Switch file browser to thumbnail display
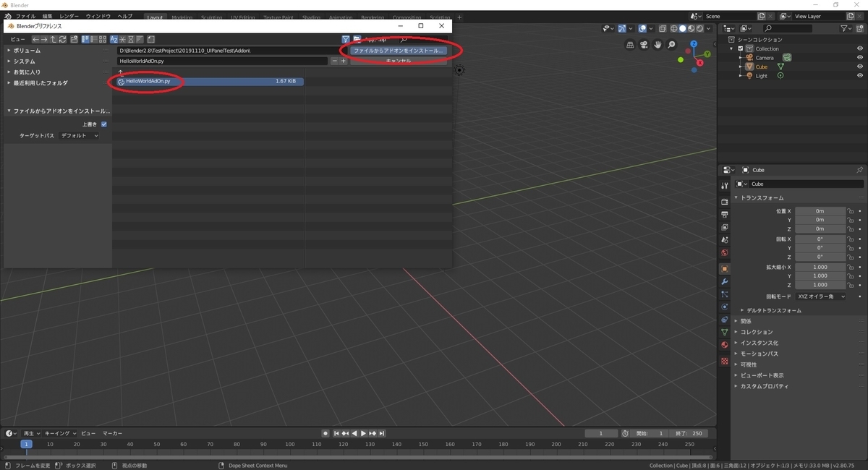The width and height of the screenshot is (868, 470). pyautogui.click(x=102, y=39)
